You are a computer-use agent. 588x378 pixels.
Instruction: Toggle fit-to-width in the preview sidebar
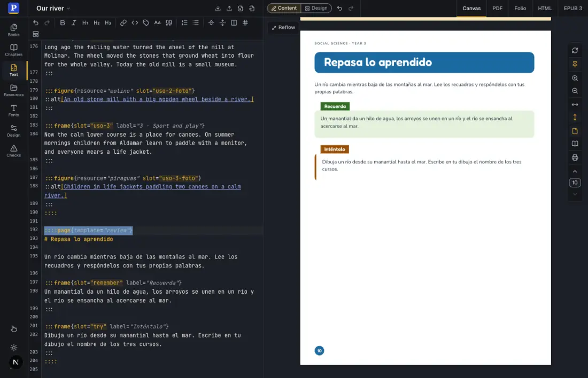click(x=575, y=105)
